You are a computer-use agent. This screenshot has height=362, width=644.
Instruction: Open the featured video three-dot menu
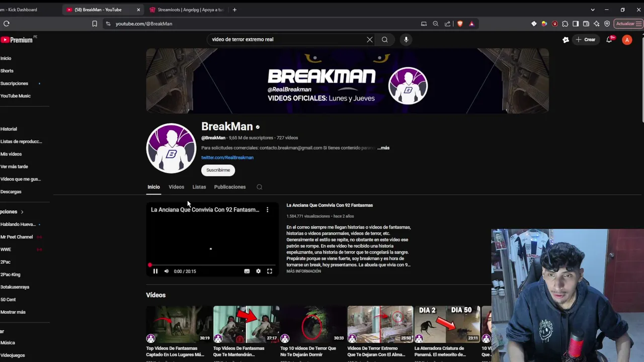[267, 210]
